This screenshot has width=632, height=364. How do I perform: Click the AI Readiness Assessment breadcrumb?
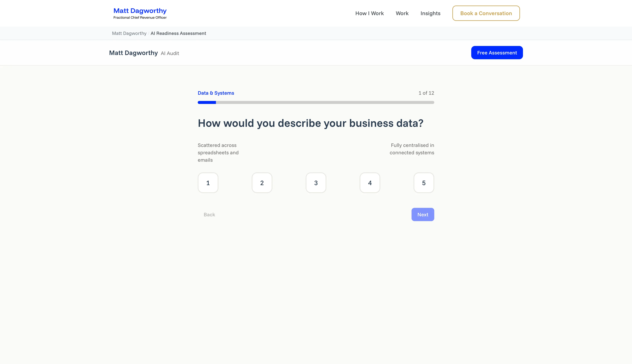(x=178, y=33)
